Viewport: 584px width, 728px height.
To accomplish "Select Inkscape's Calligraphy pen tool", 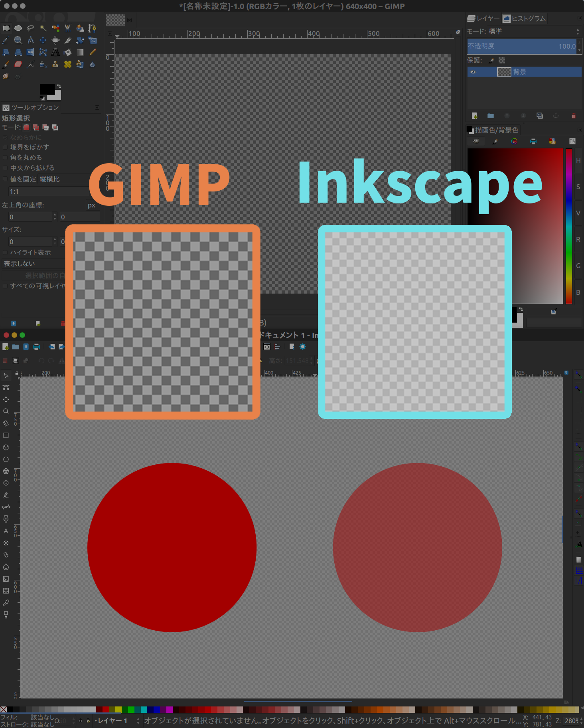I will point(6,519).
